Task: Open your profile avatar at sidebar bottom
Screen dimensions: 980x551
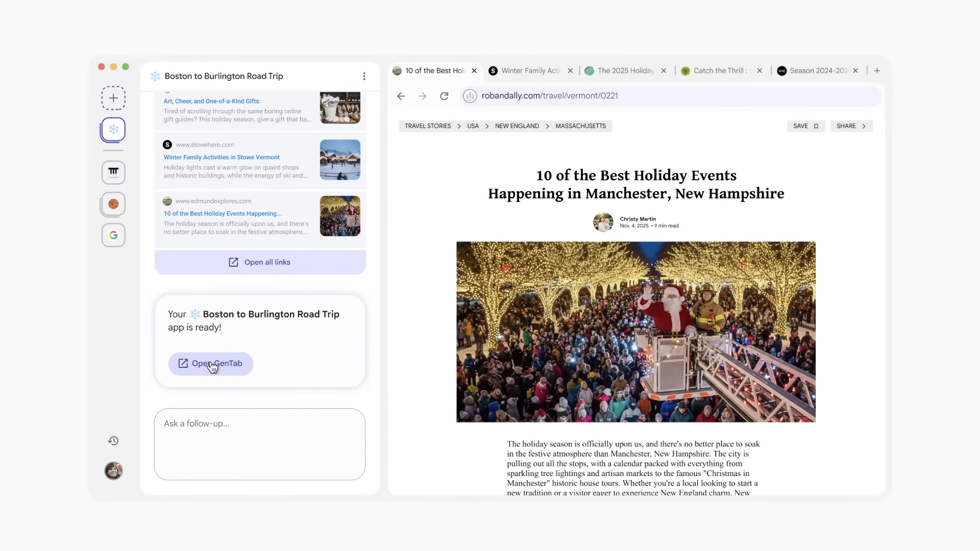Action: (113, 470)
